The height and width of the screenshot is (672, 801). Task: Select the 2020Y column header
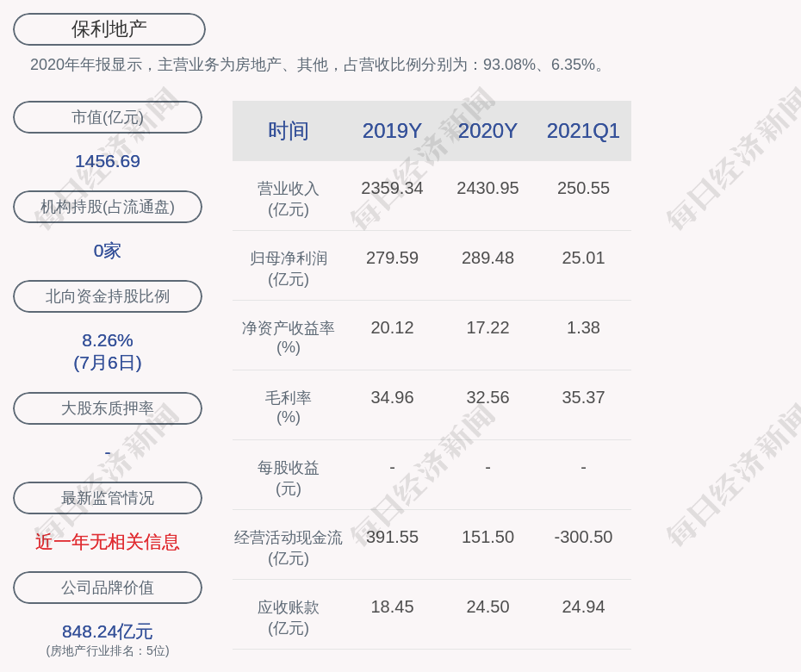pos(487,131)
